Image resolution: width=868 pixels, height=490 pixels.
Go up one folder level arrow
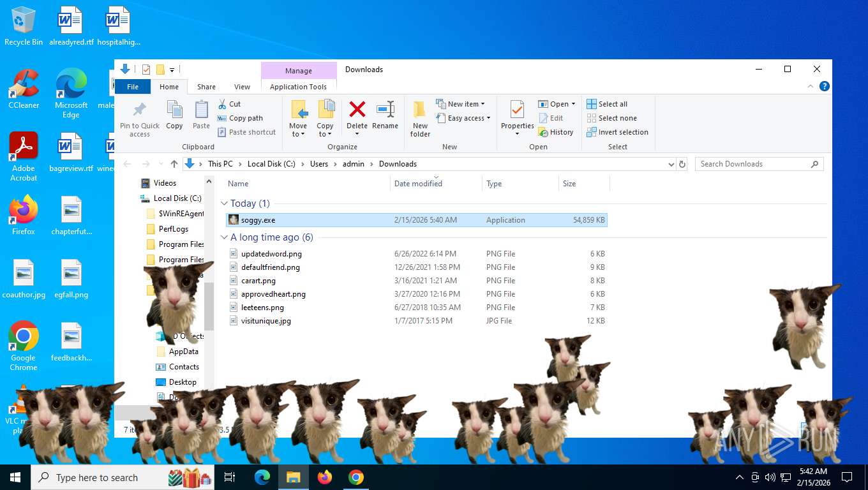174,164
